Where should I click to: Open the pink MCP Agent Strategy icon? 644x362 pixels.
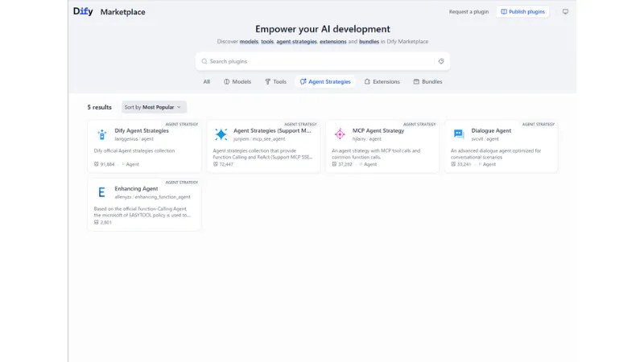[340, 134]
